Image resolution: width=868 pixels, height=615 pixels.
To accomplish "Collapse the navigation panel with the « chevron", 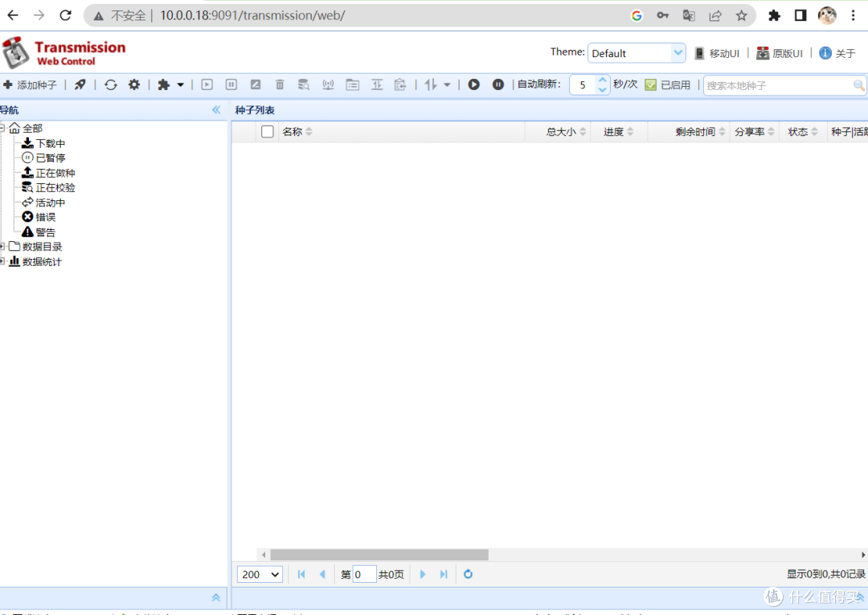I will pyautogui.click(x=215, y=109).
